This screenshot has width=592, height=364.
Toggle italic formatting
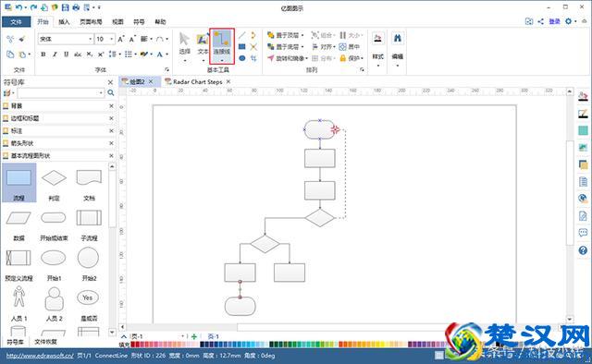pyautogui.click(x=55, y=55)
